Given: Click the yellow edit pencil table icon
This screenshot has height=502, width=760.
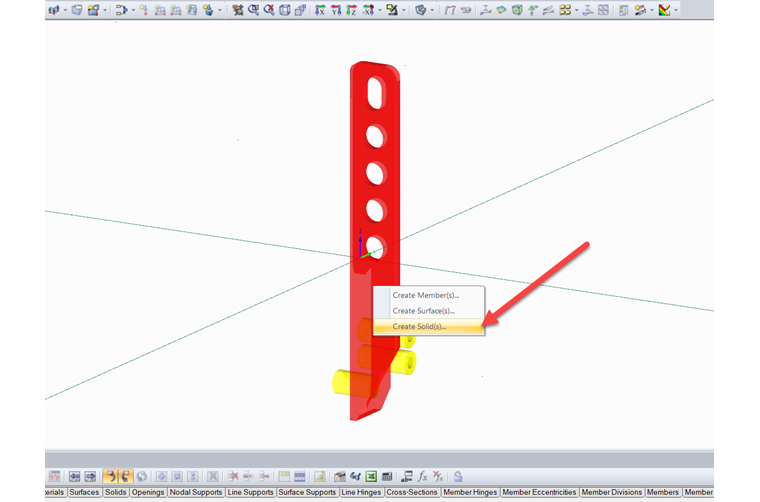Looking at the screenshot, I should coord(320,477).
